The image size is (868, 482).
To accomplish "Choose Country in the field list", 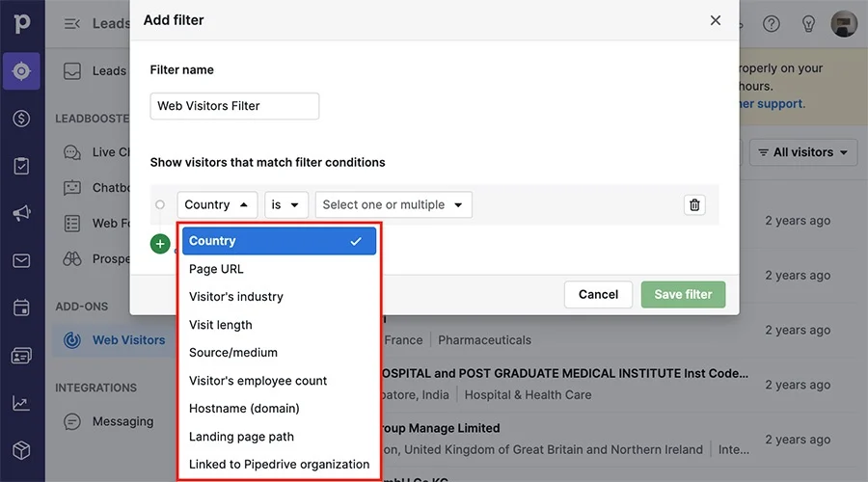I will click(x=279, y=241).
